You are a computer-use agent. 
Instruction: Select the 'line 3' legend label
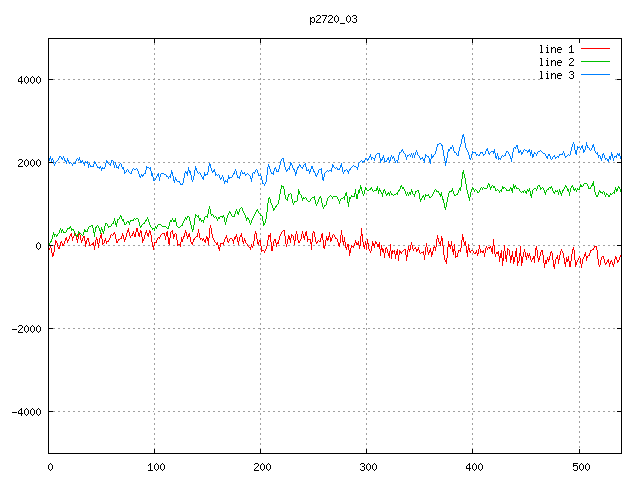click(x=556, y=76)
